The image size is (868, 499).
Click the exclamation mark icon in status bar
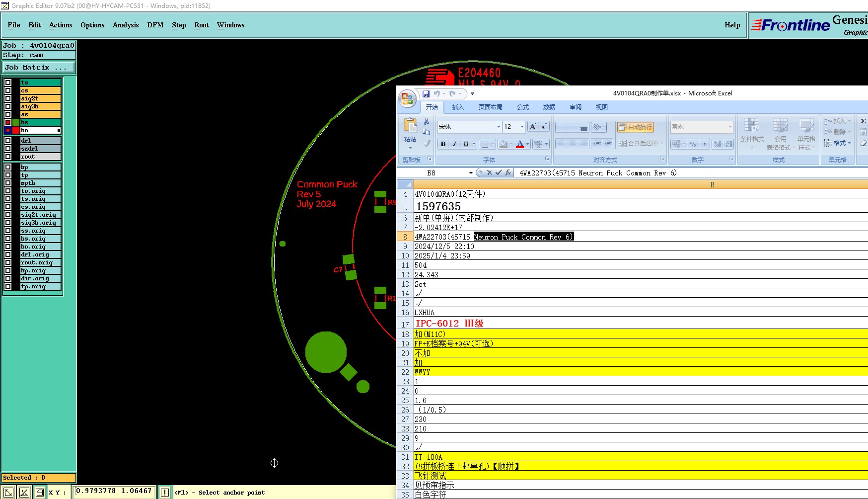pos(165,493)
